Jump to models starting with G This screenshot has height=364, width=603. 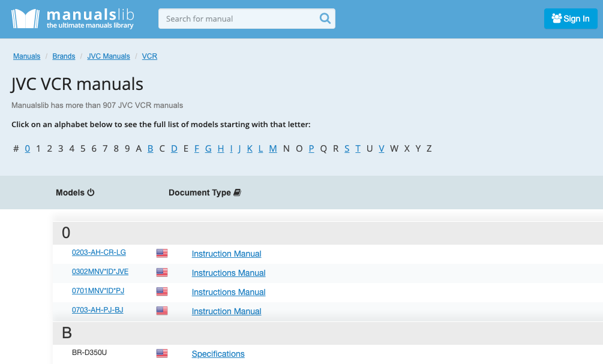pyautogui.click(x=208, y=148)
